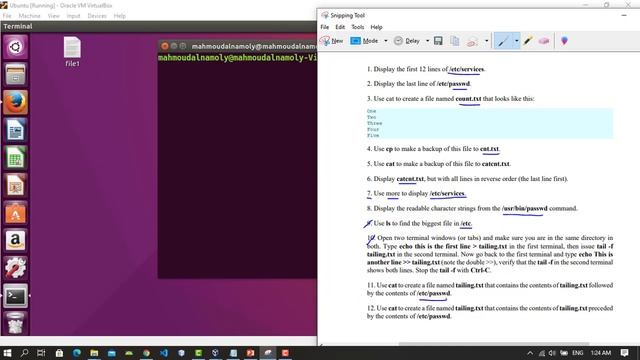Open the Snipping Tool Help menu

tap(376, 27)
